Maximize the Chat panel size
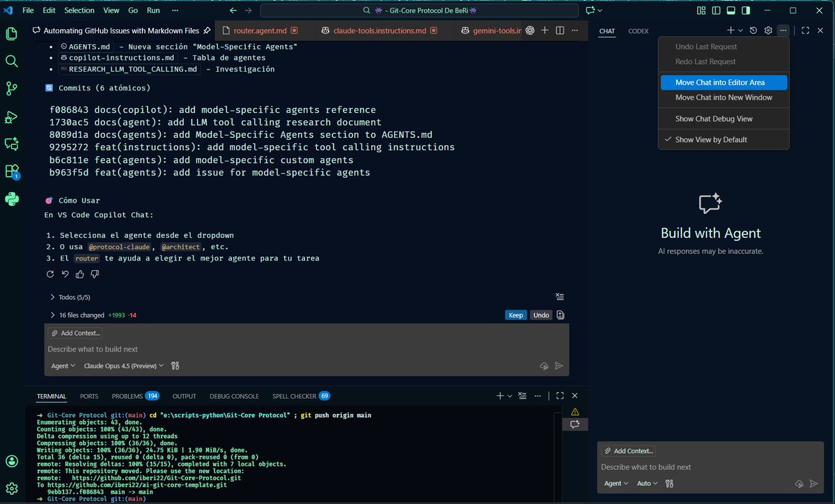 (805, 31)
